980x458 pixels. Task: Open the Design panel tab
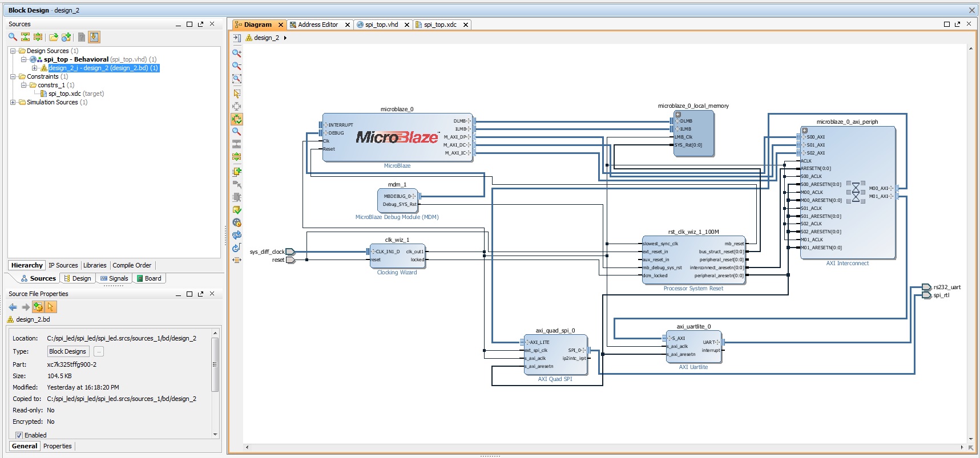[77, 278]
